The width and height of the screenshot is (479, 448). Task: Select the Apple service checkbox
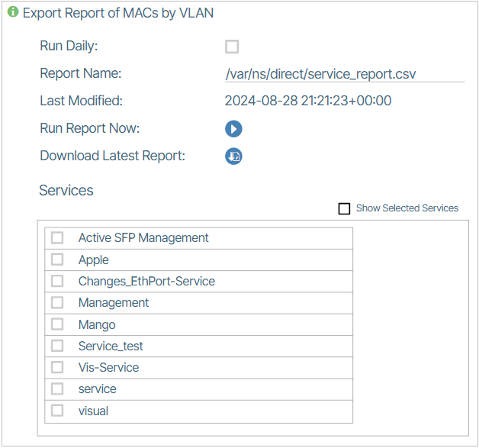pyautogui.click(x=57, y=259)
